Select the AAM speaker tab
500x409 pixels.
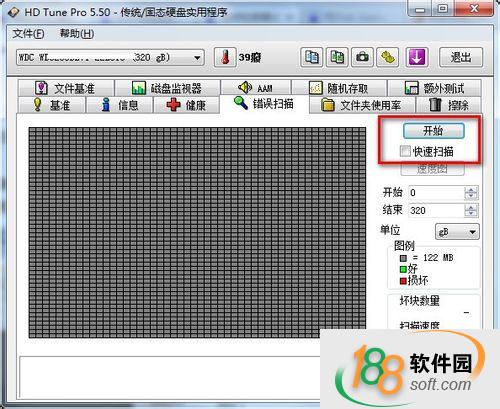256,88
